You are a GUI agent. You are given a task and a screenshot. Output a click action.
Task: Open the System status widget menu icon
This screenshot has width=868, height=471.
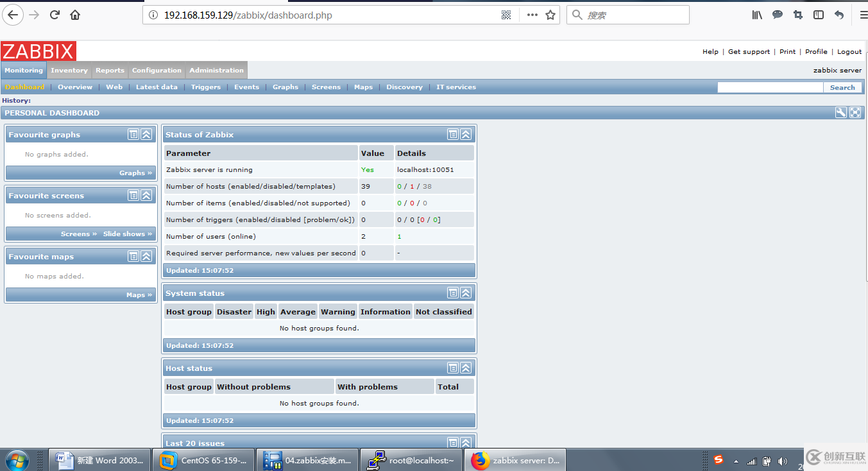(453, 293)
